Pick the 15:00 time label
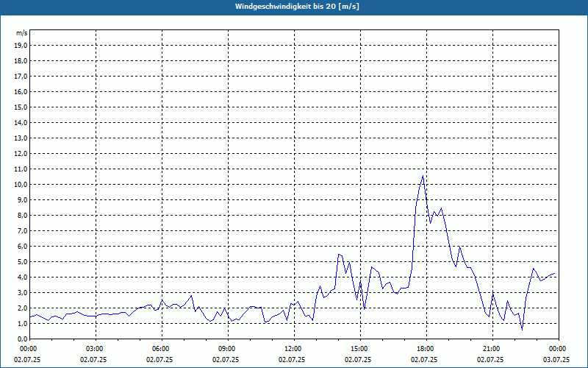 (x=358, y=349)
